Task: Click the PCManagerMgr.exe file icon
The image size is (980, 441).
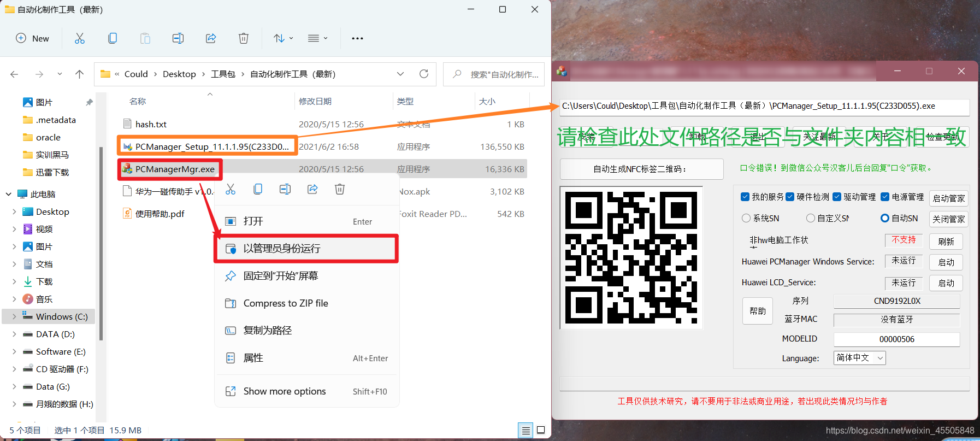Action: (127, 169)
